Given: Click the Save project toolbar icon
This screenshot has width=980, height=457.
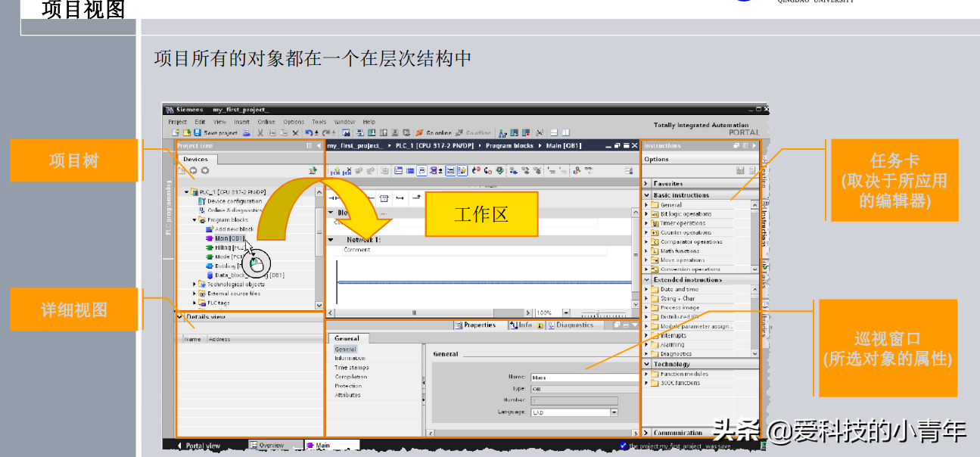Looking at the screenshot, I should point(198,133).
